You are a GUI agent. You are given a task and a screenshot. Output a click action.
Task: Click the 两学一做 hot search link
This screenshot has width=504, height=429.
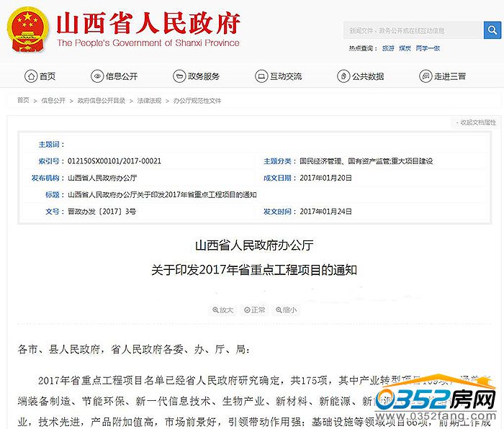coord(428,48)
